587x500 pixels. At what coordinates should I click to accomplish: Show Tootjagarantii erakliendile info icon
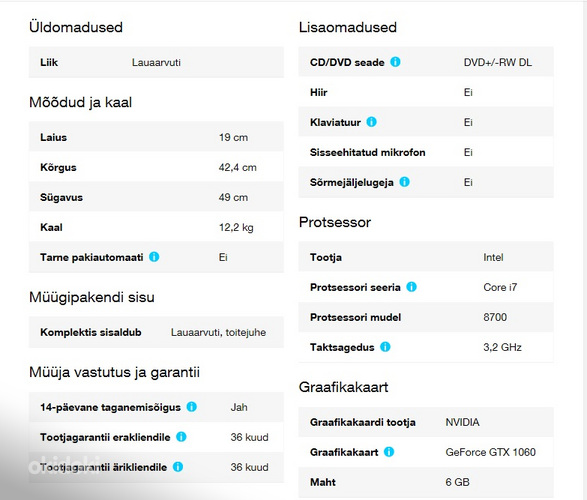181,437
